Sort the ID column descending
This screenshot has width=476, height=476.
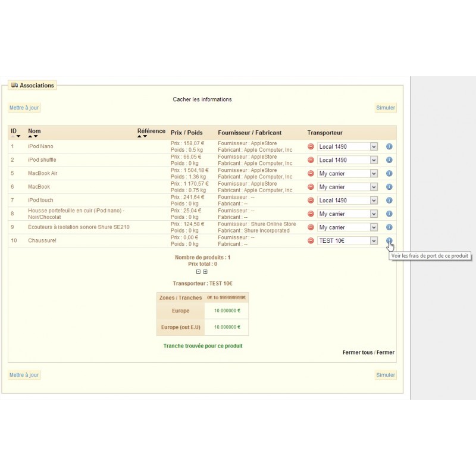click(18, 137)
